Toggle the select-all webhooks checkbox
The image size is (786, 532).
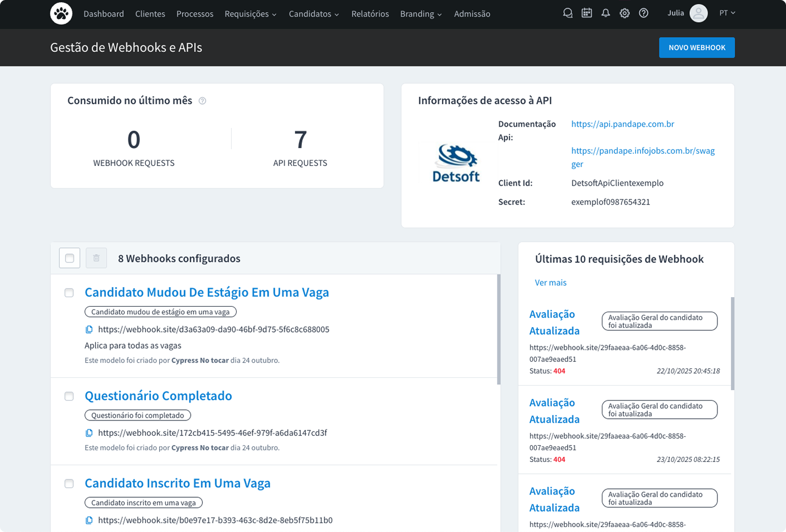click(70, 258)
